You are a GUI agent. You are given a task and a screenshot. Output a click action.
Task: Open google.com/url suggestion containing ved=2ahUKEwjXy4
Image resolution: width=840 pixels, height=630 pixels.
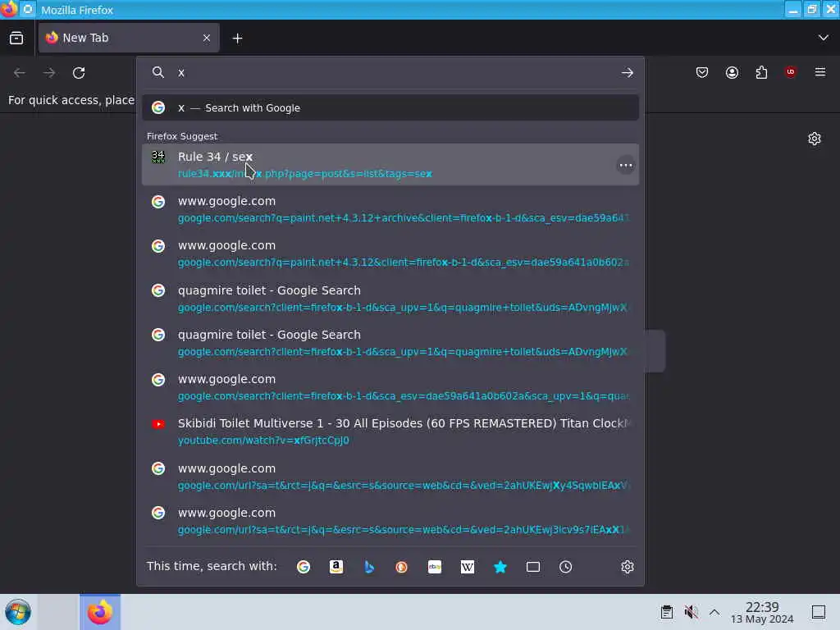(x=390, y=477)
